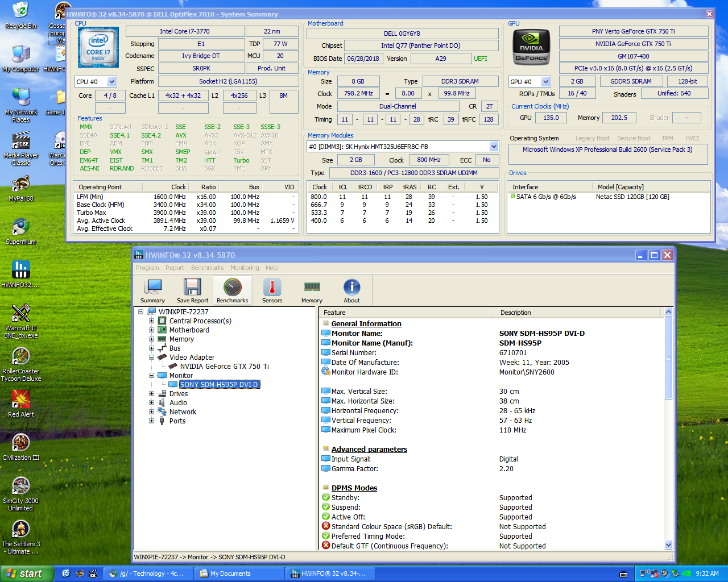728x582 pixels.
Task: Collapse the Video Adapter tree node
Action: (x=152, y=357)
